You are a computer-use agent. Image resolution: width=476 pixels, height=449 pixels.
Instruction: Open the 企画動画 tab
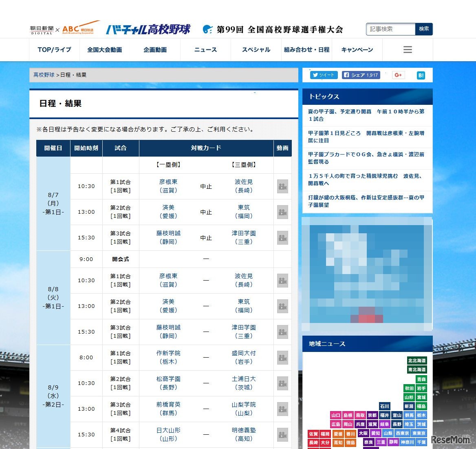(155, 50)
